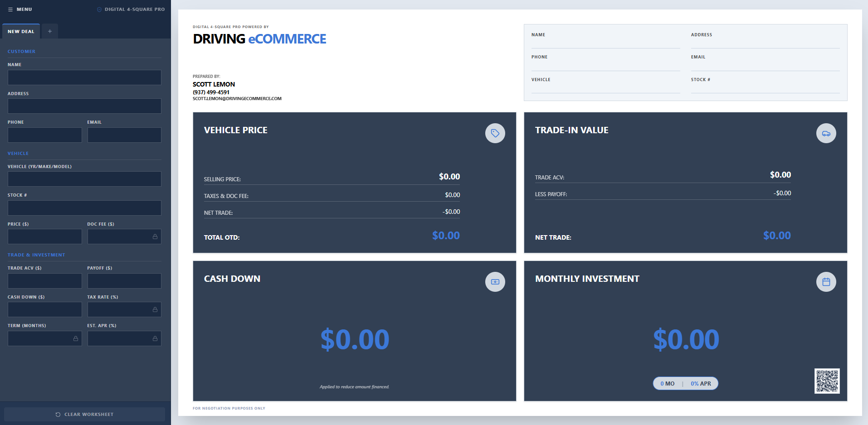Add a new deal tab with plus icon
868x425 pixels.
(x=50, y=31)
